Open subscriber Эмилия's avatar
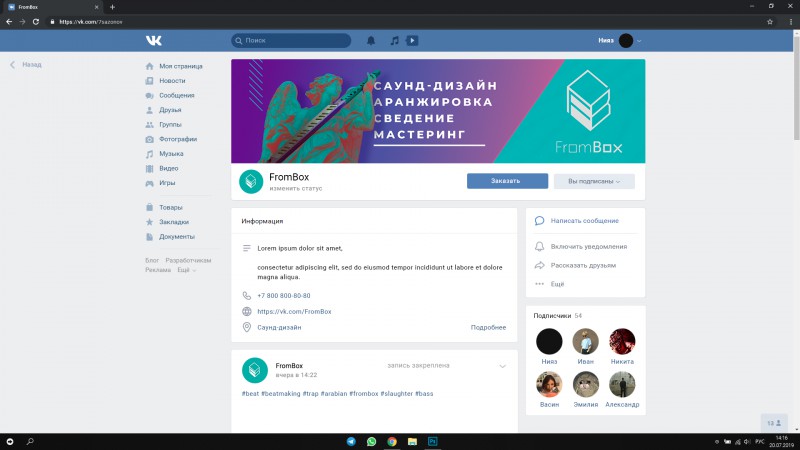The width and height of the screenshot is (800, 450). coord(586,384)
